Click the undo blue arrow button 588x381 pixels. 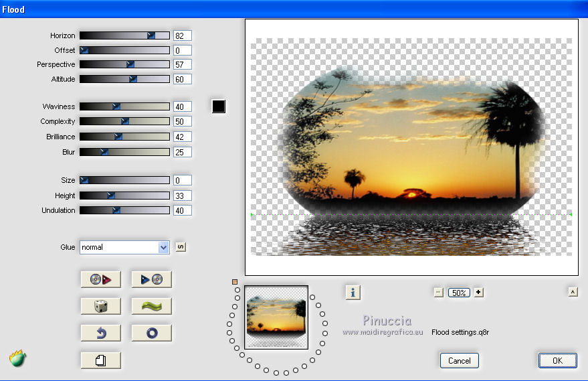(x=101, y=333)
